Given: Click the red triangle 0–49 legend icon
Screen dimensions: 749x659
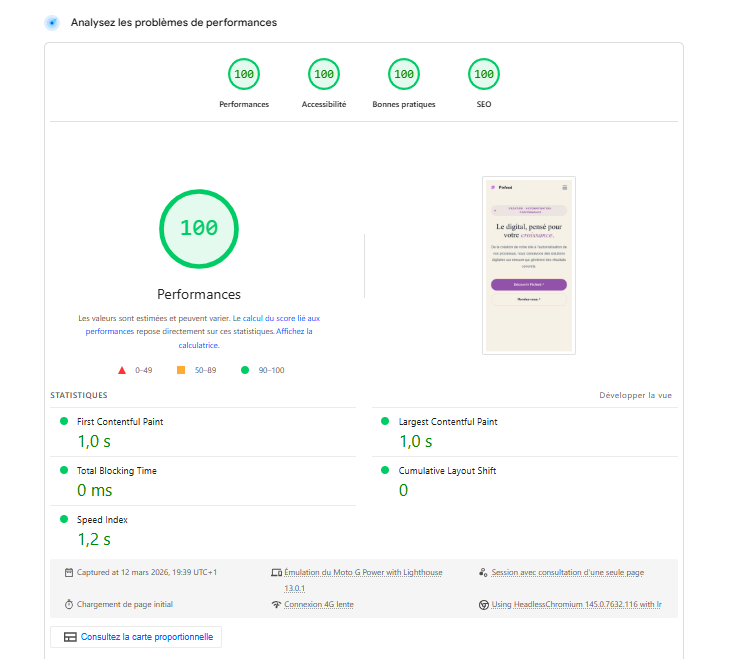Looking at the screenshot, I should (122, 370).
